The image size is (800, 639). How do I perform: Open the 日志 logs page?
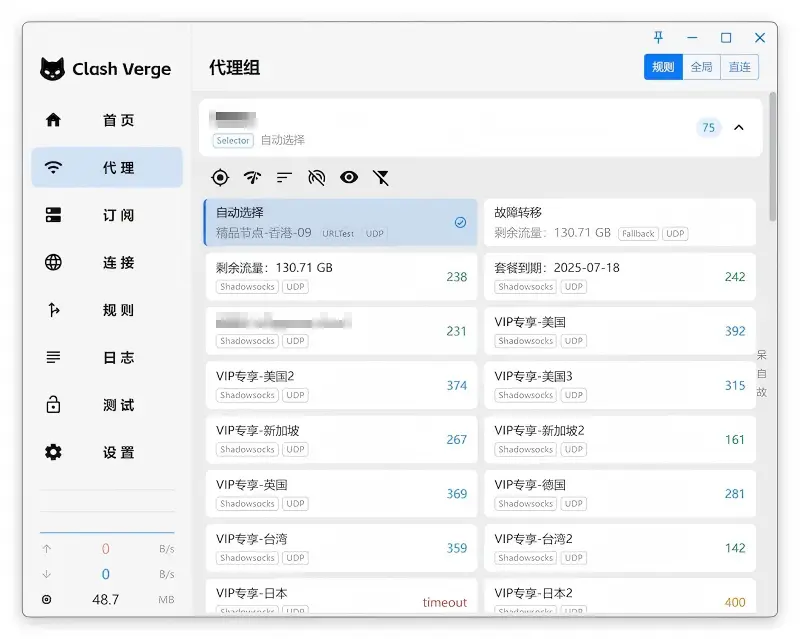(x=107, y=357)
